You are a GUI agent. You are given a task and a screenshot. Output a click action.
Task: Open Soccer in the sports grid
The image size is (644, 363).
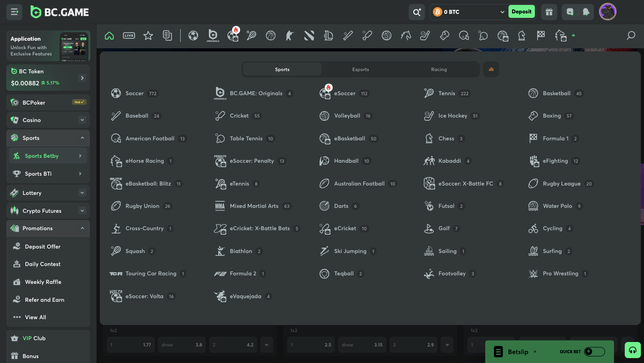tap(134, 93)
